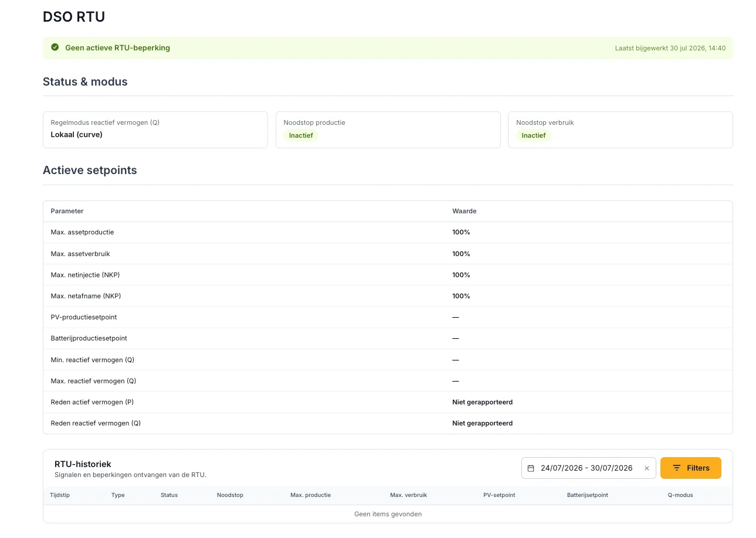
Task: Click the RTU-historiek heading
Action: coord(83,464)
